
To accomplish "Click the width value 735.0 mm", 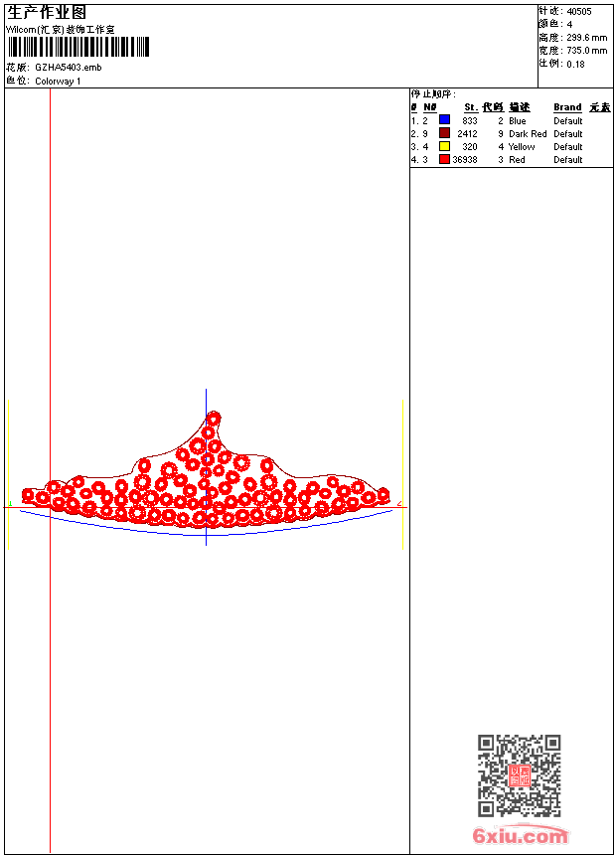I will (586, 50).
